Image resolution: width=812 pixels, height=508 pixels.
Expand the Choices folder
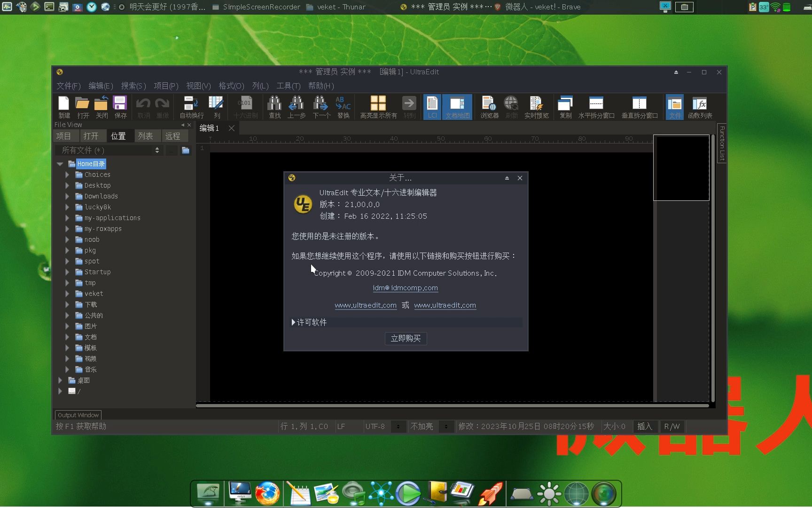[67, 175]
